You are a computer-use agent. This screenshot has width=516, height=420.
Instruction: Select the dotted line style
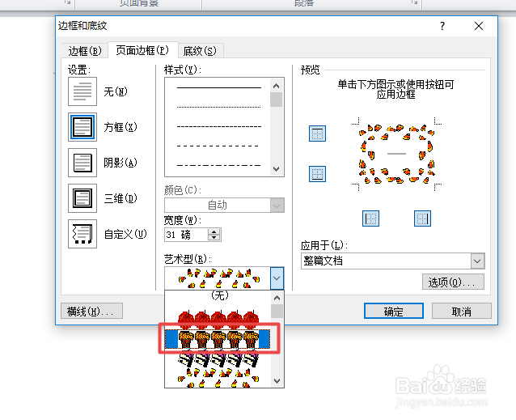tap(219, 107)
